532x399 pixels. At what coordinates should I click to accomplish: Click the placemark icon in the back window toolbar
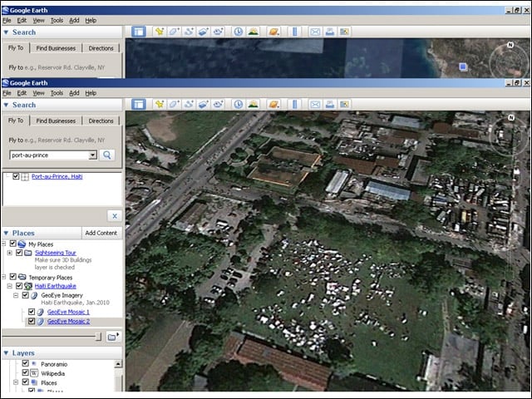pos(159,32)
